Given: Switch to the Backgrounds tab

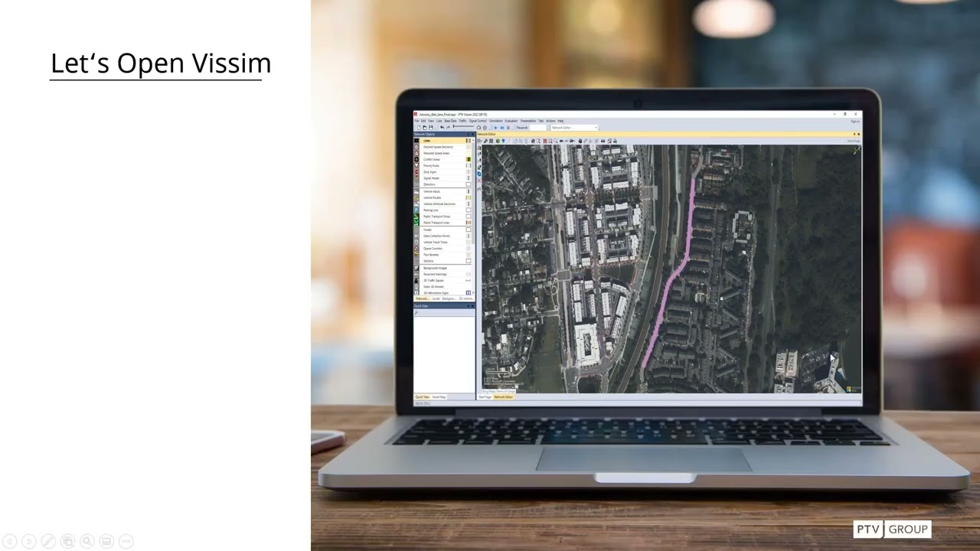Looking at the screenshot, I should pyautogui.click(x=449, y=298).
